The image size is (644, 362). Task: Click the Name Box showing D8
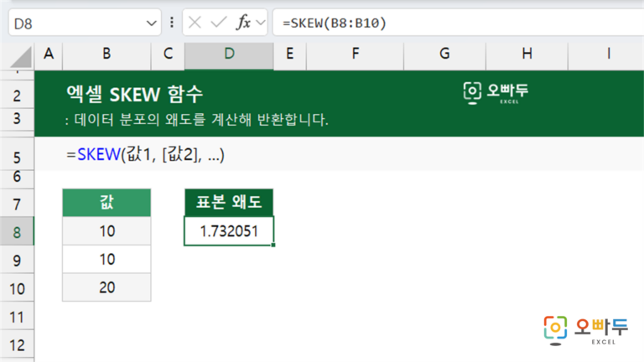coord(85,23)
